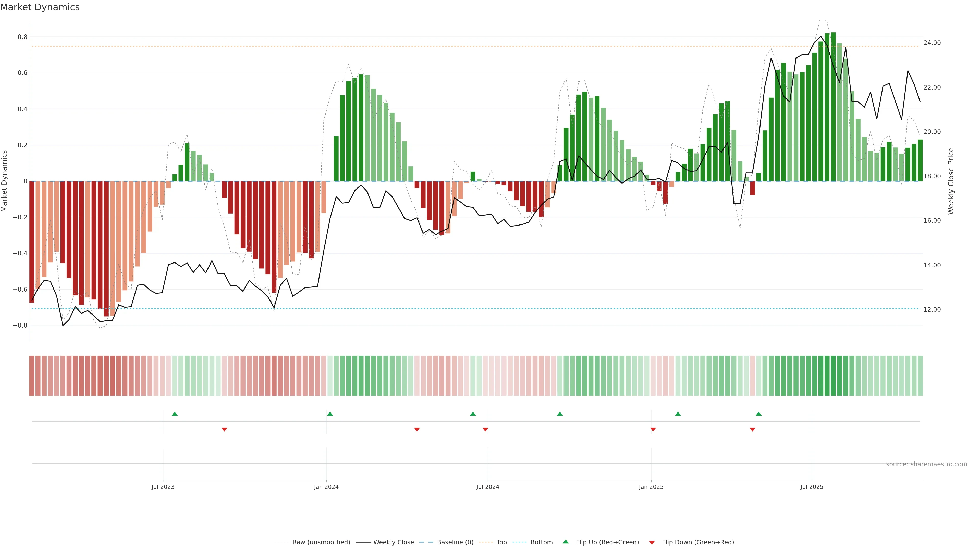980x551 pixels.
Task: Click the first red flip-down triangle marker
Action: [225, 429]
